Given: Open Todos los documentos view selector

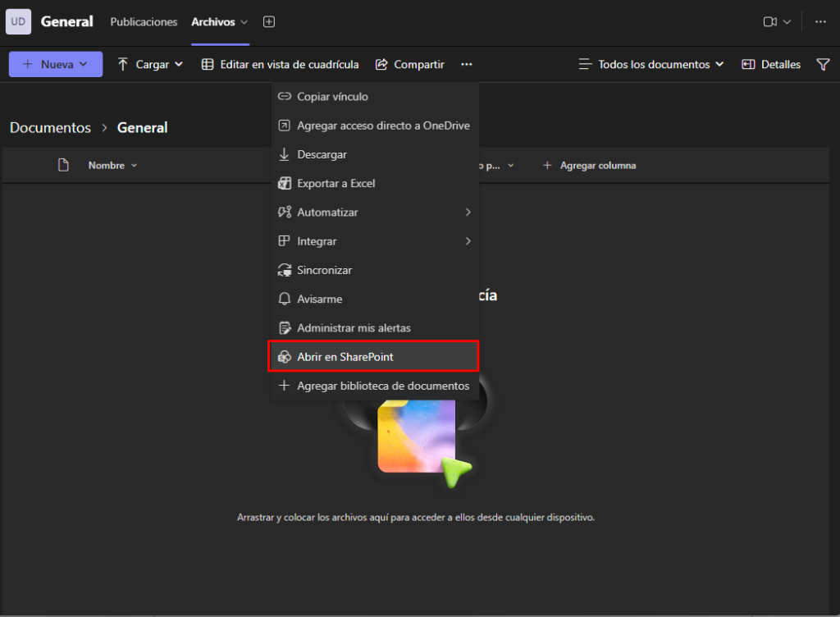Looking at the screenshot, I should click(651, 65).
